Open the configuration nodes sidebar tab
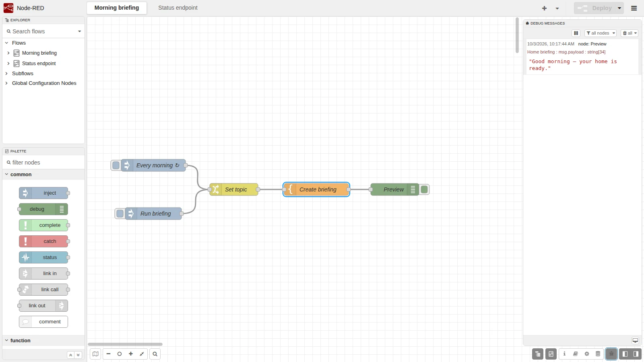Viewport: 644px width, 362px height. coord(587,354)
